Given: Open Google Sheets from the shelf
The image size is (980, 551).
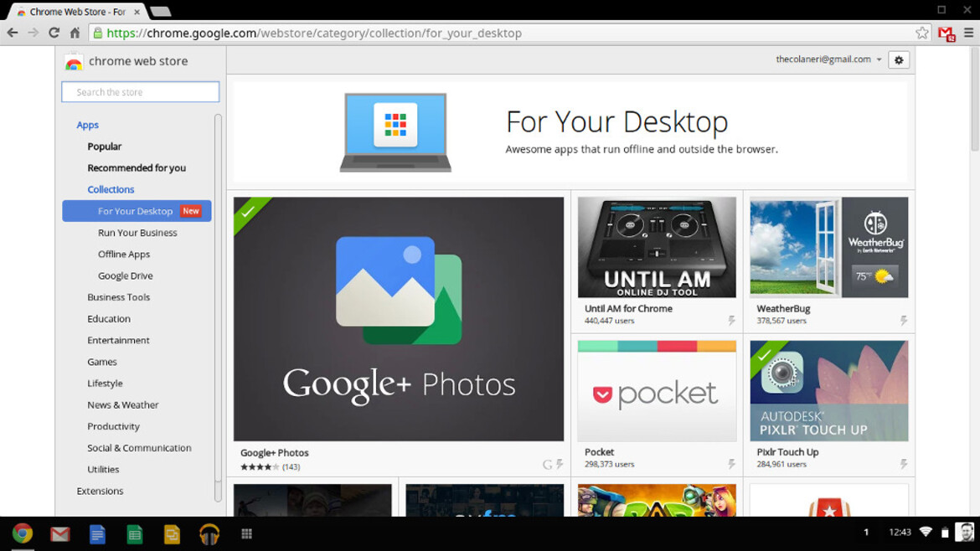Looking at the screenshot, I should coord(134,534).
